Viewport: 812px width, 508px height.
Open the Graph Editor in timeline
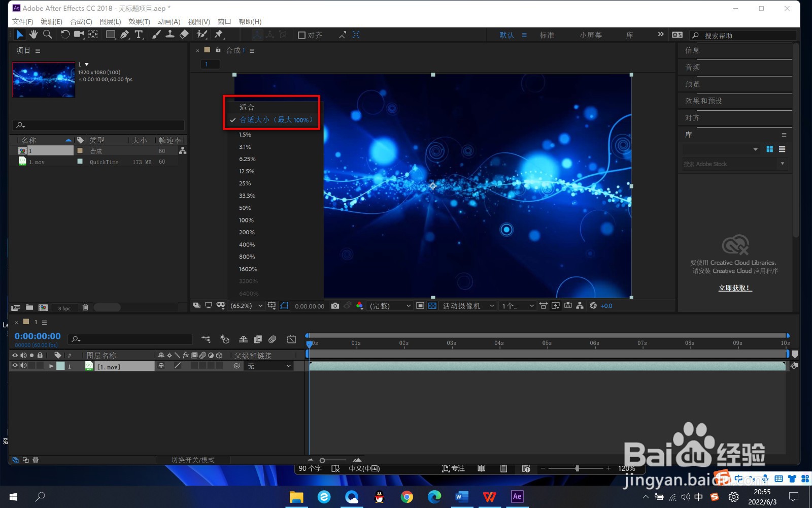(291, 339)
